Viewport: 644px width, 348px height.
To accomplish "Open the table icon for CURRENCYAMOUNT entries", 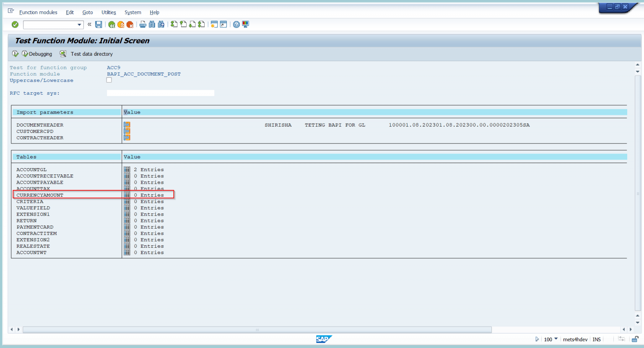I will click(x=127, y=195).
